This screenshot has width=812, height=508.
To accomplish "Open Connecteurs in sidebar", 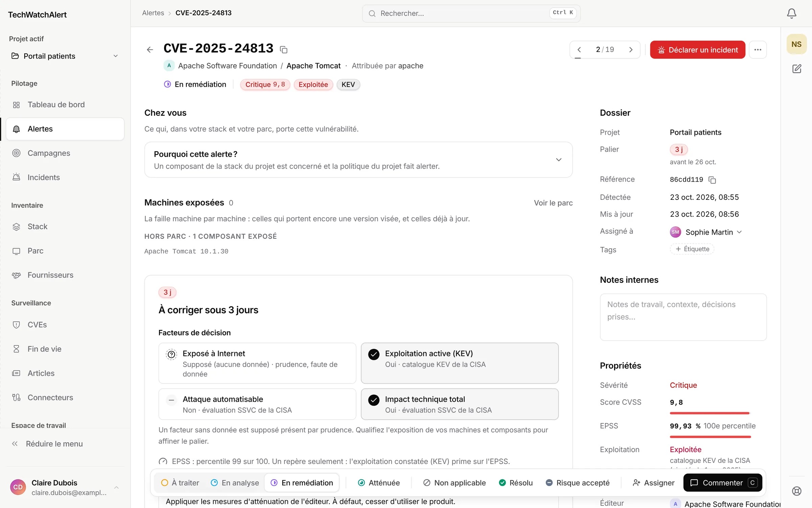I will click(x=65, y=398).
